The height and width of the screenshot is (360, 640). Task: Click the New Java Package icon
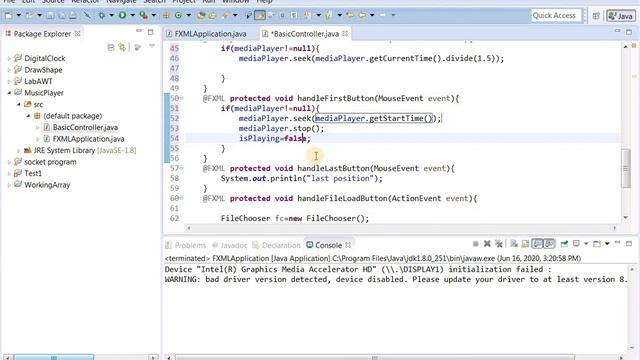pos(166,16)
